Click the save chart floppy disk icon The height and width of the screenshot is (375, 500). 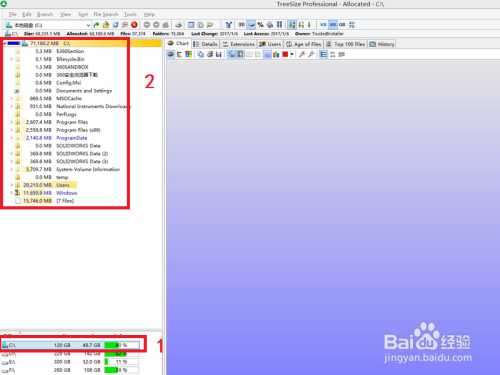[218, 54]
